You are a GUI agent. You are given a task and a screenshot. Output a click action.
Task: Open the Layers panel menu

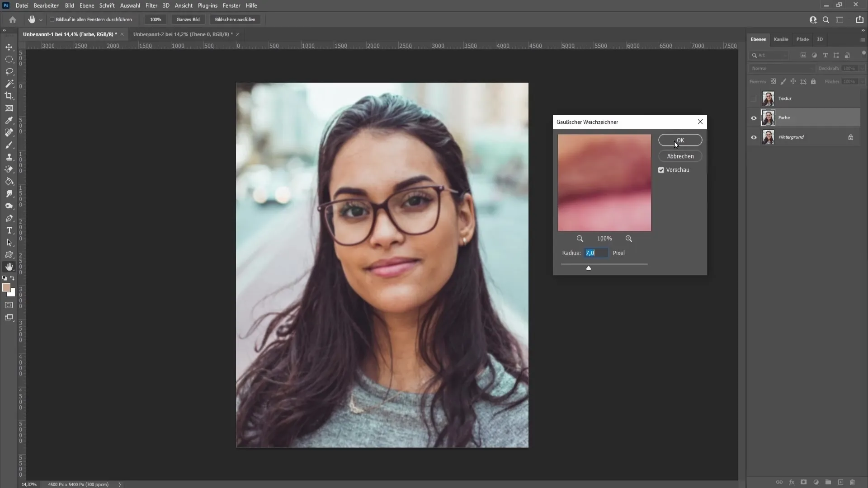[x=863, y=40]
